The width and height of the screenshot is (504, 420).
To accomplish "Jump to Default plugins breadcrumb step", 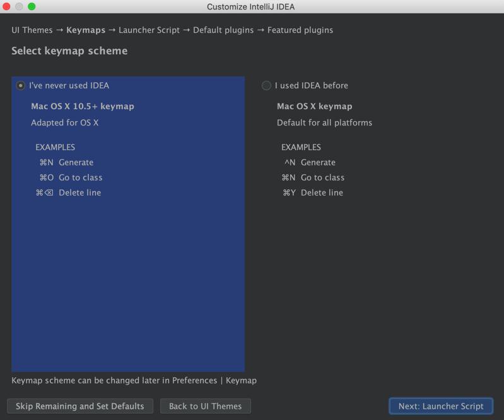I will pyautogui.click(x=223, y=30).
